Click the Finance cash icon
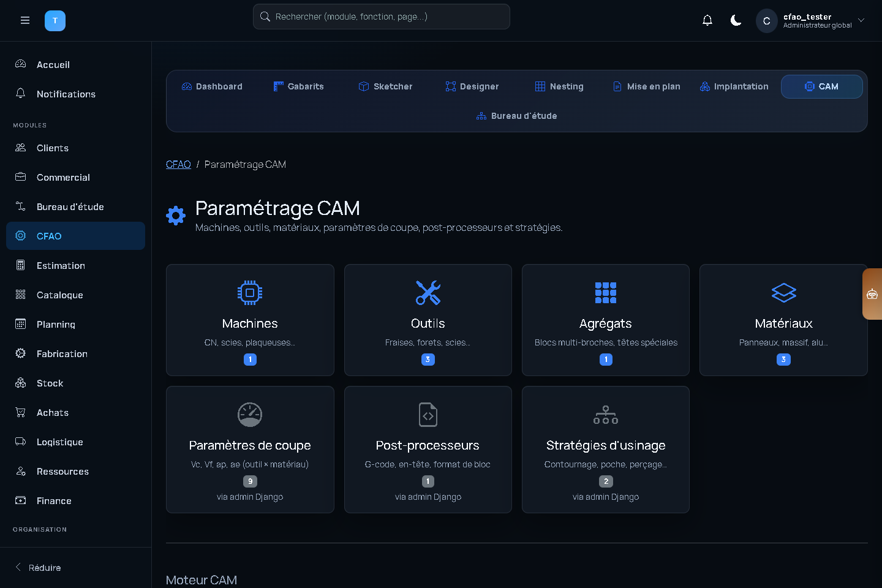The height and width of the screenshot is (588, 882). [20, 500]
